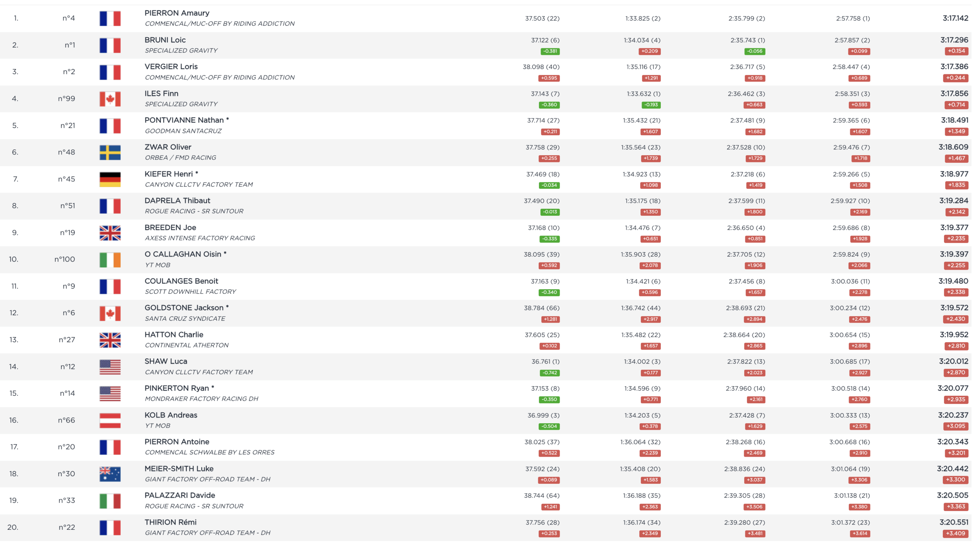Click rank 13. for HATTON Charlie
This screenshot has height=544, width=980.
pos(14,340)
